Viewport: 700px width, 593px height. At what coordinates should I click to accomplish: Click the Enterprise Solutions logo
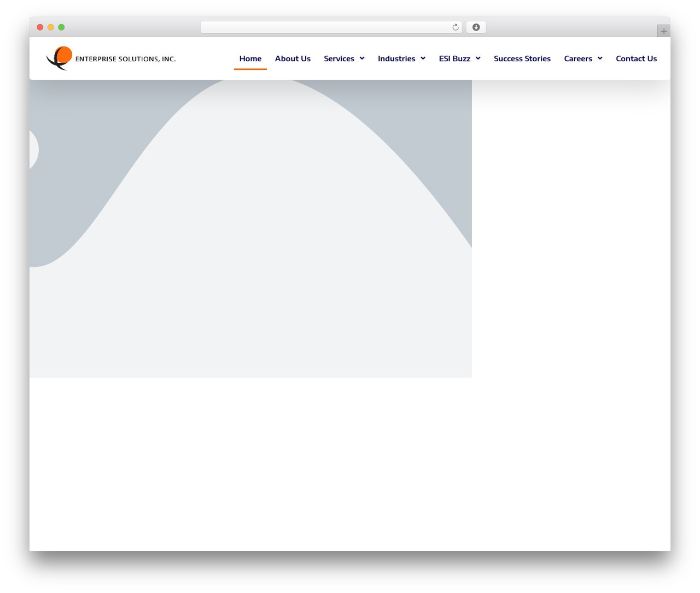tap(111, 59)
